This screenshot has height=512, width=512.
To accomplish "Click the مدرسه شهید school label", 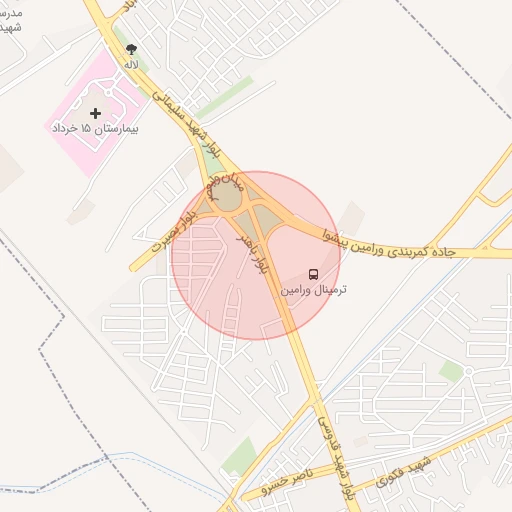I will (11, 20).
